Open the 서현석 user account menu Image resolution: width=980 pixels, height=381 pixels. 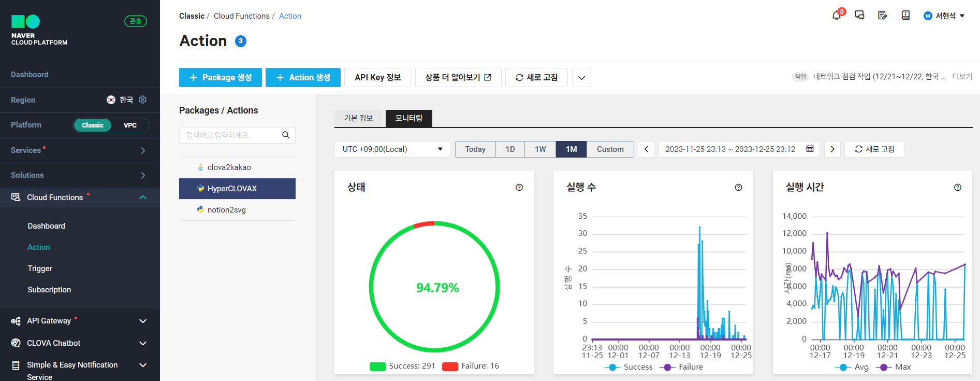click(x=944, y=16)
